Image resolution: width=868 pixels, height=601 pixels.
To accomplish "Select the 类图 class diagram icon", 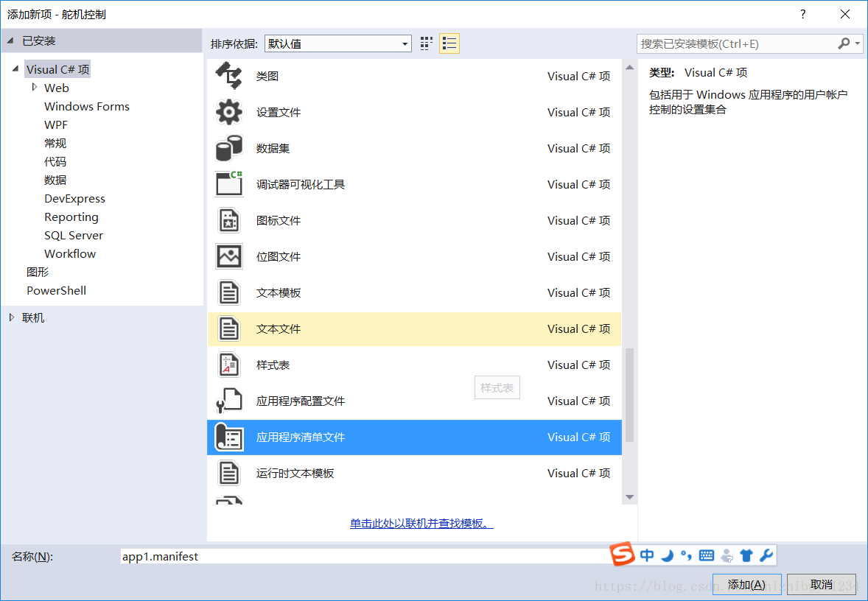I will pyautogui.click(x=228, y=76).
